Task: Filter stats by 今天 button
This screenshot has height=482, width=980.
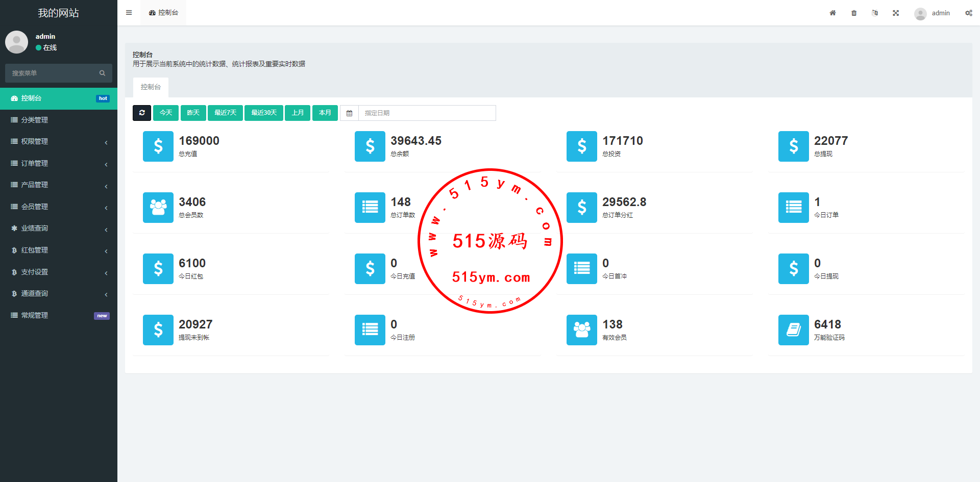Action: [x=166, y=113]
